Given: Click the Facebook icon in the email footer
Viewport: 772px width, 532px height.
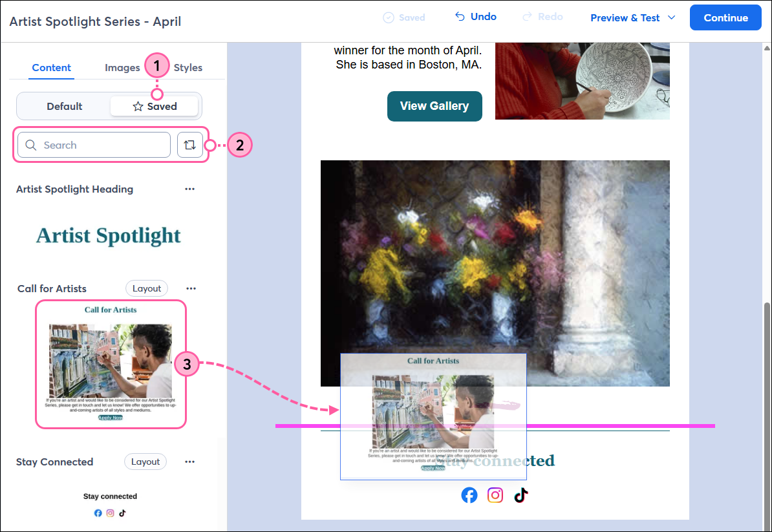Looking at the screenshot, I should pos(469,495).
